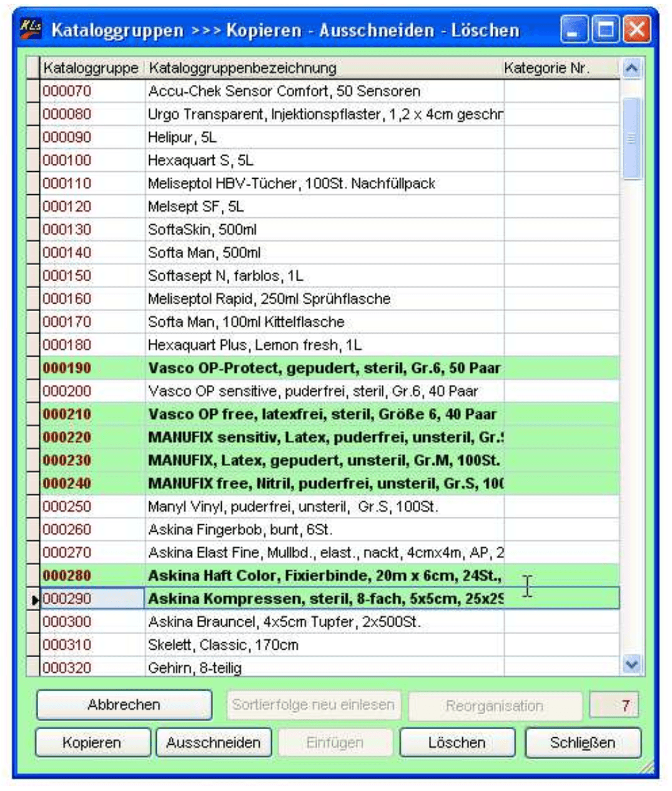The height and width of the screenshot is (791, 672).
Task: Click the Abbrechen button
Action: tap(124, 705)
